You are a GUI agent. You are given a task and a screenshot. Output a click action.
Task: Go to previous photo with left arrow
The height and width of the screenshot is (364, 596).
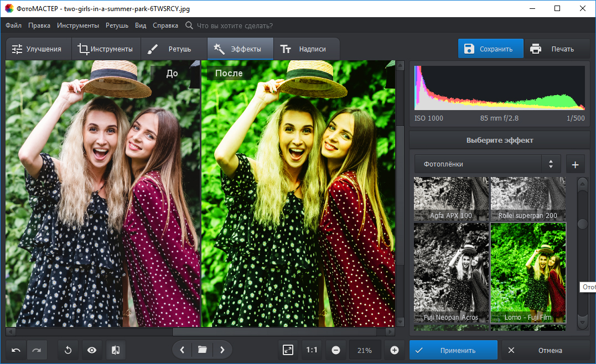point(182,350)
